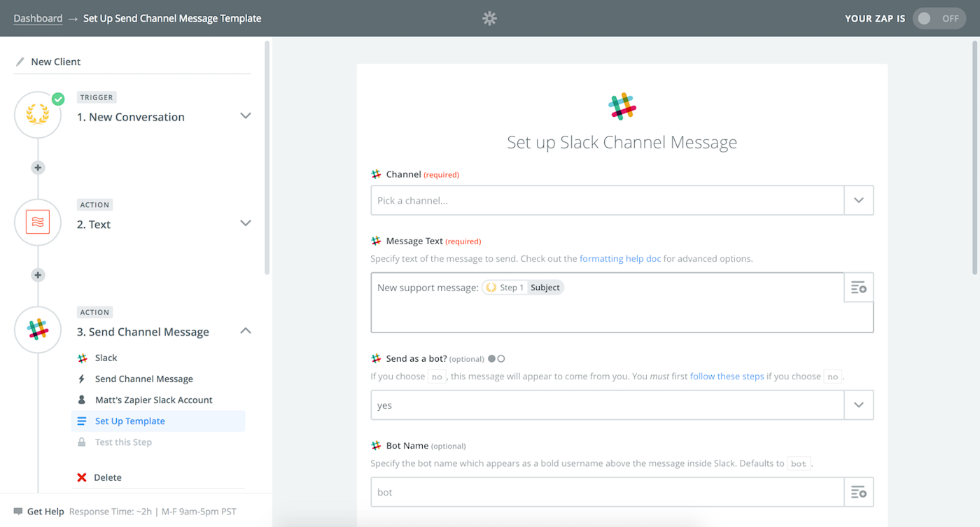The image size is (980, 527).
Task: Turn on the Your Zap Is switch
Action: coord(939,18)
